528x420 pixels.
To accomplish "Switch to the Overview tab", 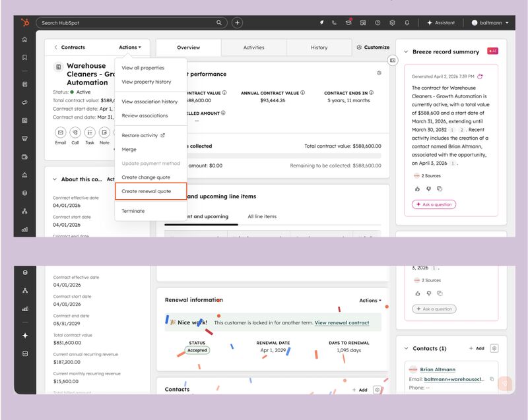I will click(x=189, y=47).
